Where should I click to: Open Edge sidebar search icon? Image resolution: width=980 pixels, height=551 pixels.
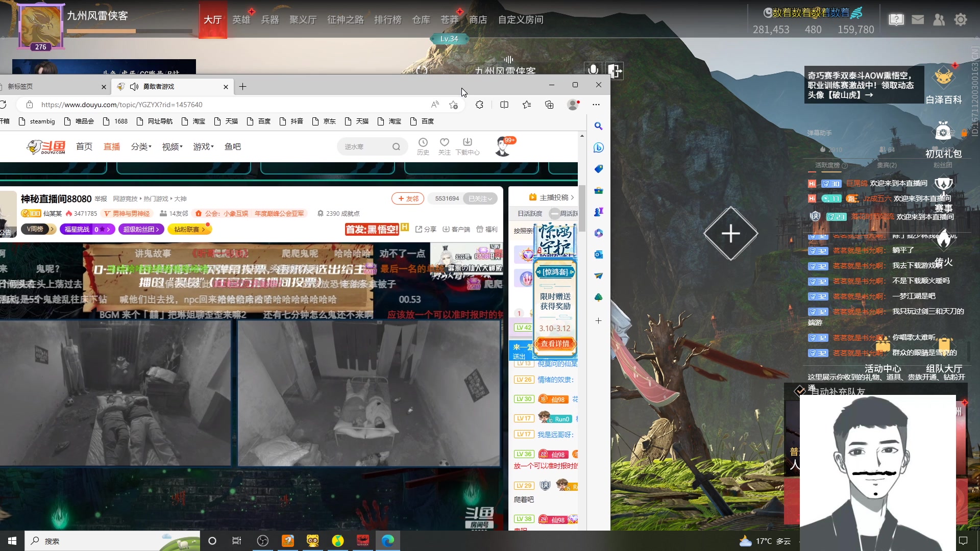tap(599, 126)
